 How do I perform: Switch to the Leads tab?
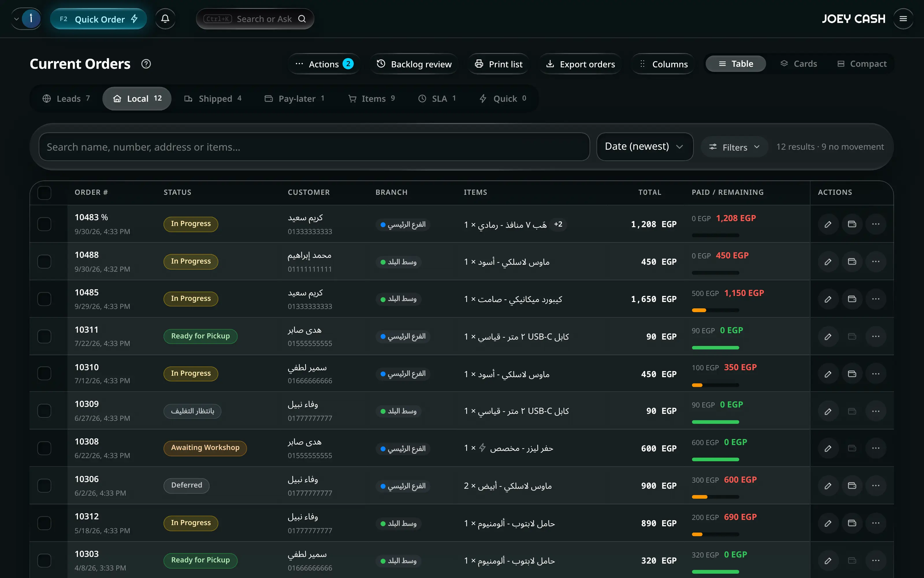(x=66, y=99)
